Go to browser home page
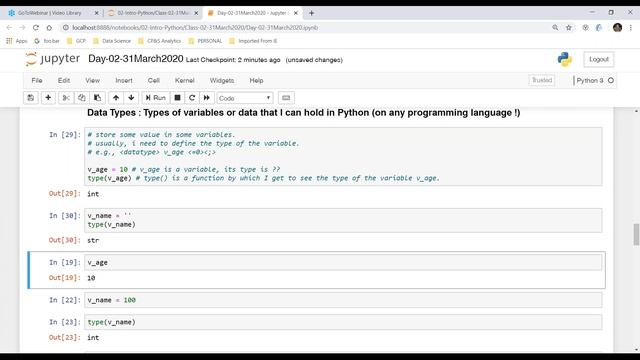The width and height of the screenshot is (640, 360). click(49, 28)
